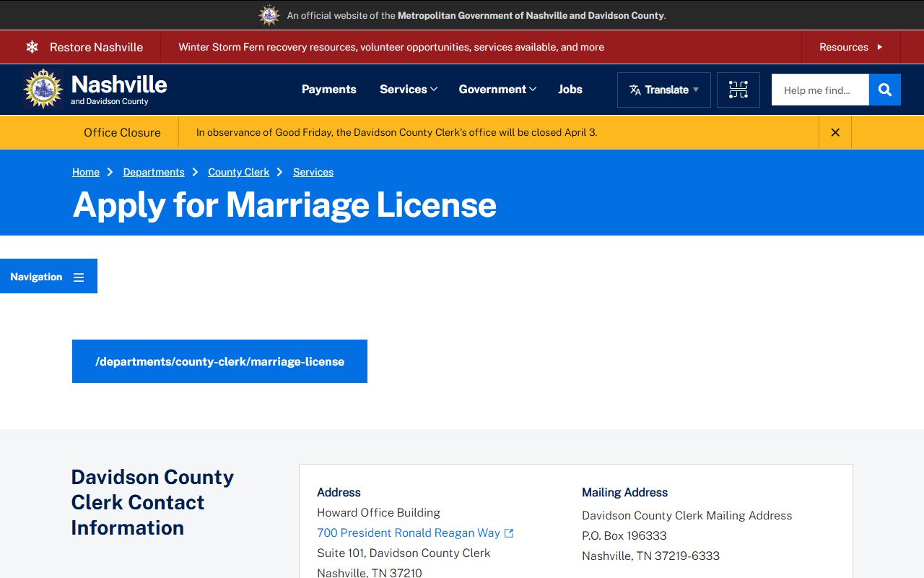Click the Winter Storm Fern recovery resources text

pyautogui.click(x=391, y=47)
